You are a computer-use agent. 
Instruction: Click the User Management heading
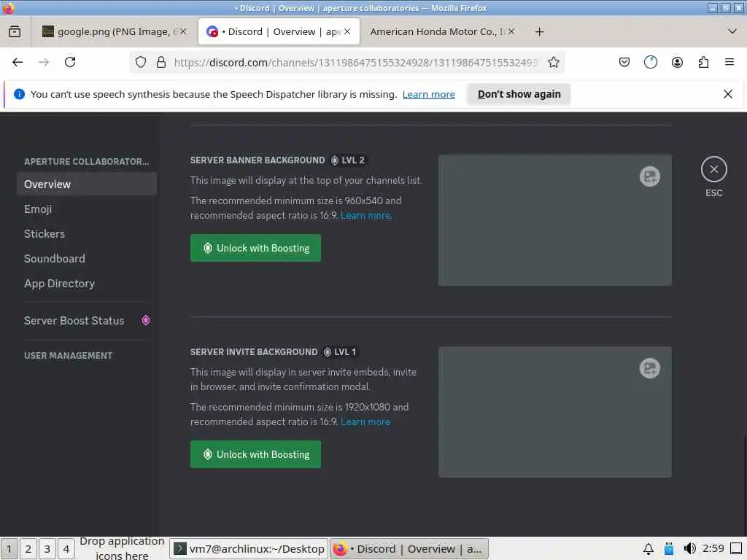(x=68, y=356)
